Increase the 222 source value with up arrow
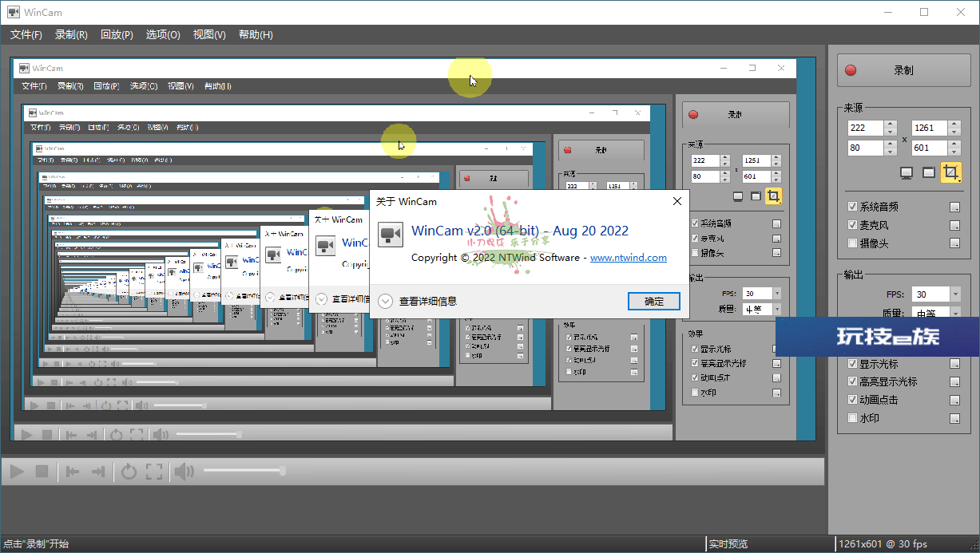Viewport: 980px width, 553px height. click(x=890, y=124)
